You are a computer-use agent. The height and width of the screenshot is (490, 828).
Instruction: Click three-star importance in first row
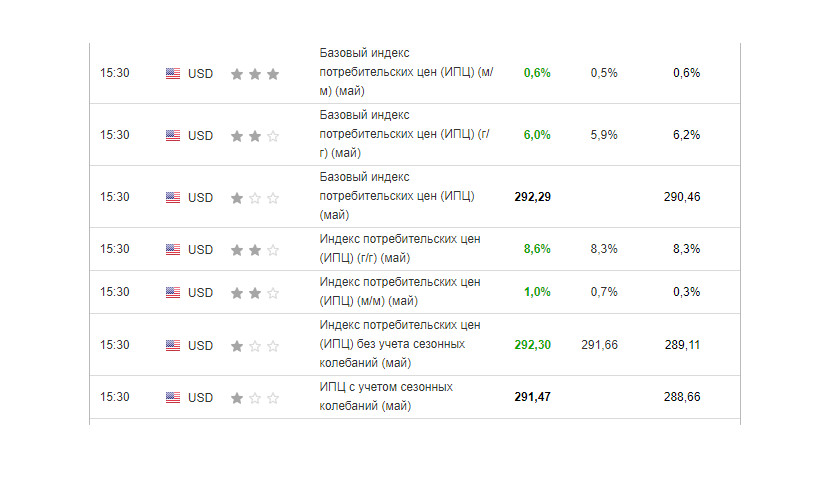pos(255,74)
